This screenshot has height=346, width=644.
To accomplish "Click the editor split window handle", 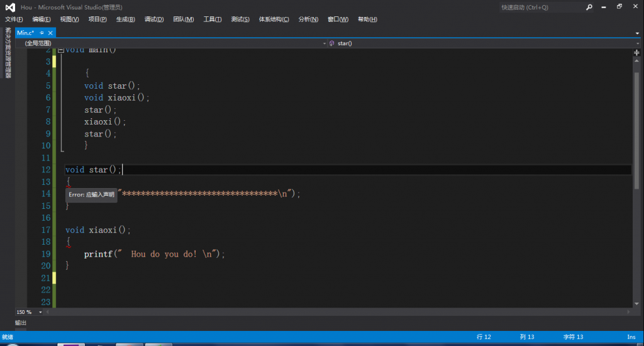I will coord(636,53).
